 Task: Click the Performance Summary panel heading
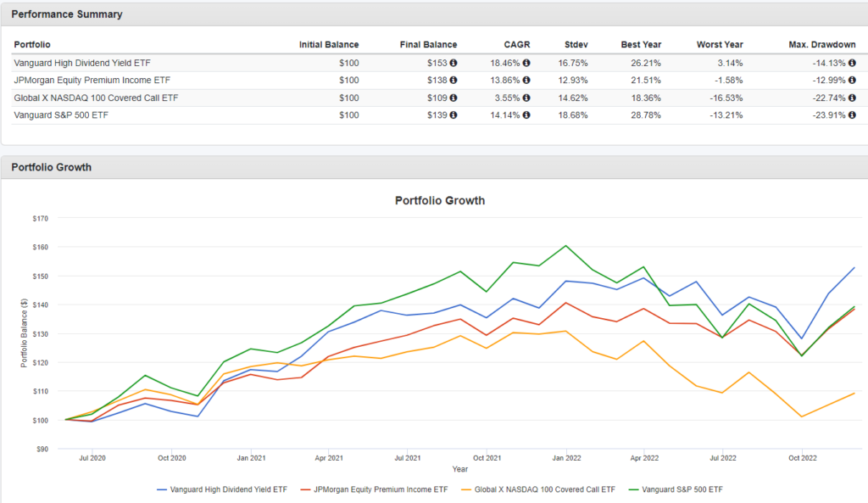tap(67, 14)
